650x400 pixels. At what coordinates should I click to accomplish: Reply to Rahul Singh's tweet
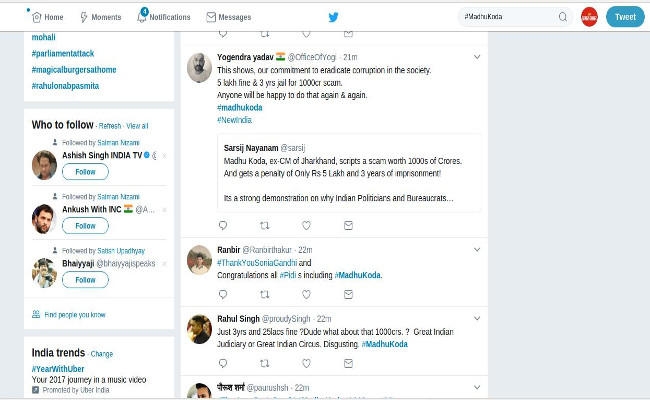(x=222, y=364)
